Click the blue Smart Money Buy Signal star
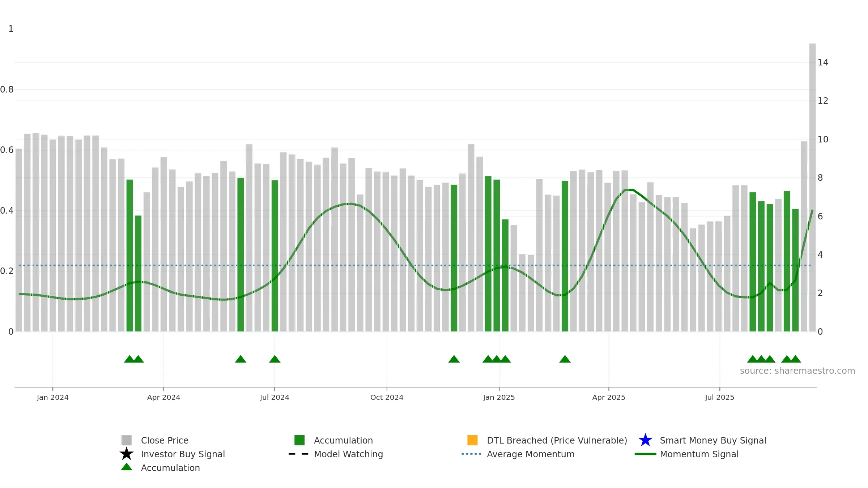 (x=645, y=440)
